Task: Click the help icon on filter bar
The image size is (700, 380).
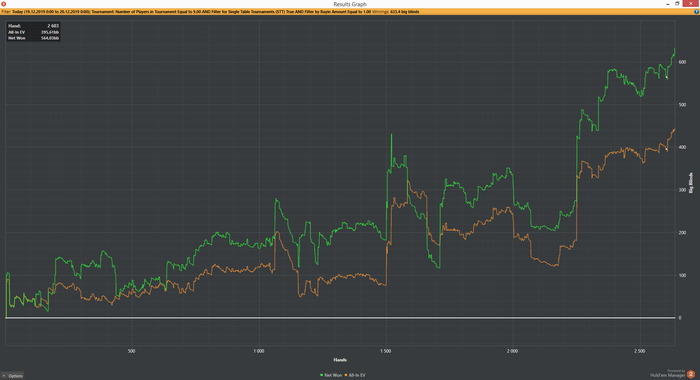Action: (696, 12)
